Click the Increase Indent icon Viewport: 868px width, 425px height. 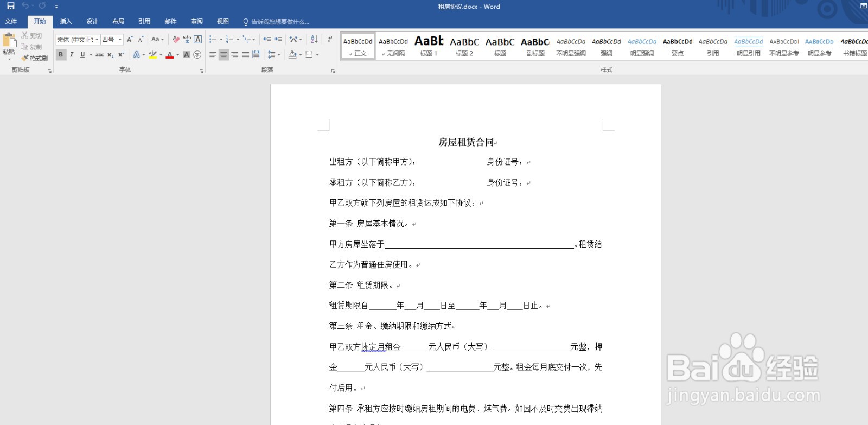click(278, 40)
